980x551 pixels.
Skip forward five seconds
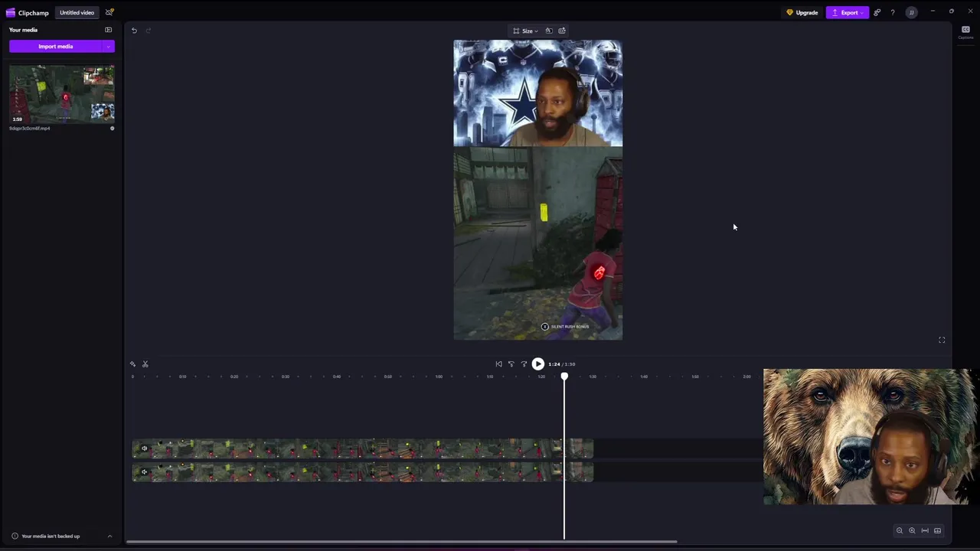tap(524, 364)
